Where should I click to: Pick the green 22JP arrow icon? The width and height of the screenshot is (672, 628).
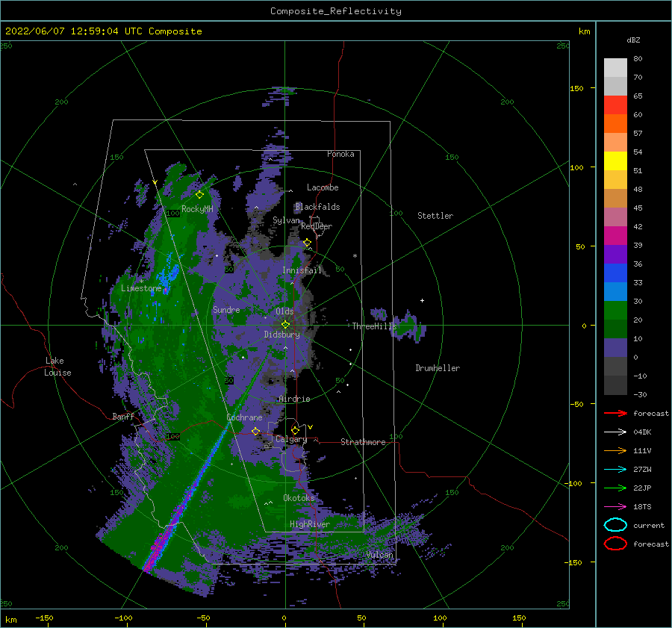point(615,488)
